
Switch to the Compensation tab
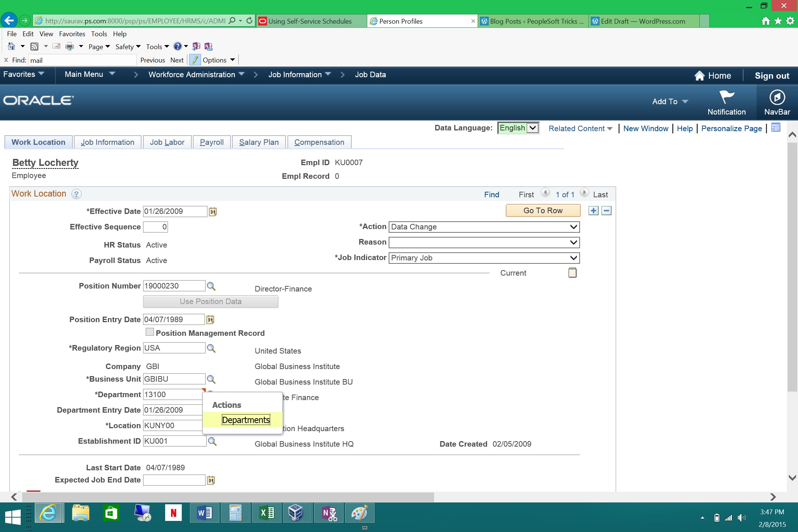click(319, 142)
